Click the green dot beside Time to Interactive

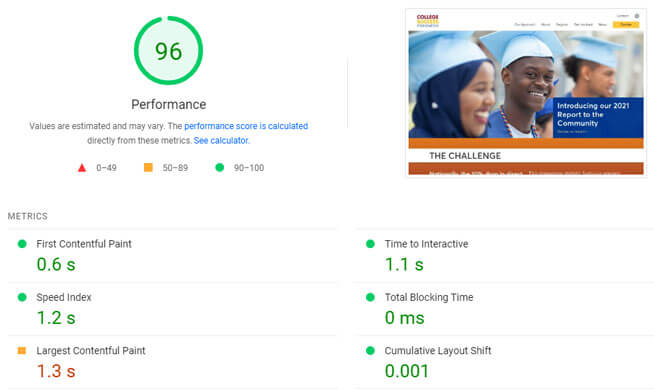tap(370, 244)
